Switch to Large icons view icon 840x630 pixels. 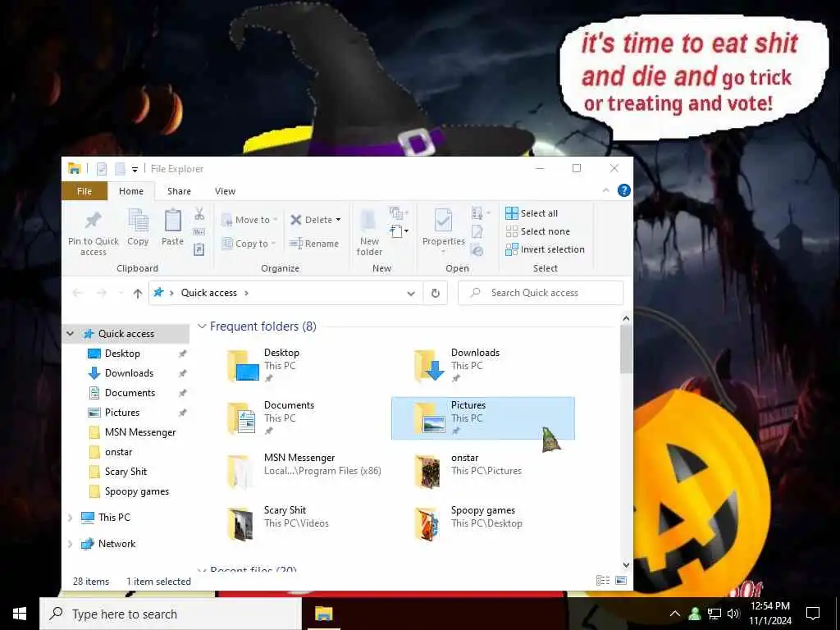click(621, 581)
